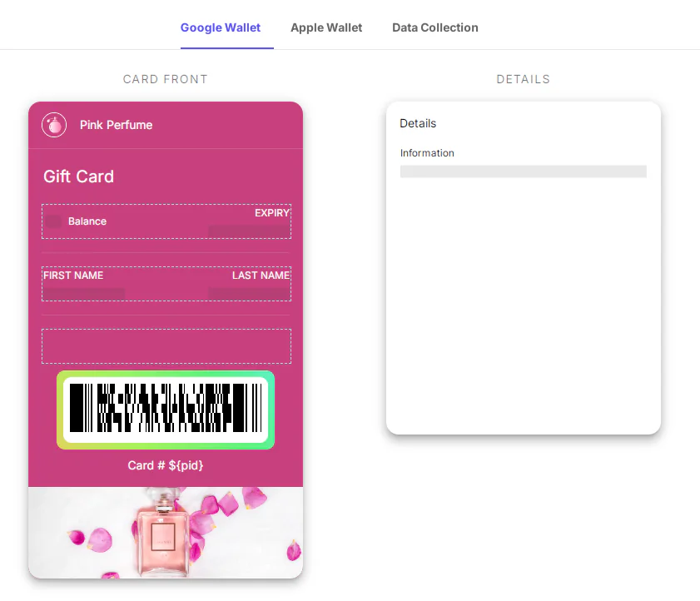Select the Gift Card title text
The width and height of the screenshot is (700, 601).
(78, 176)
